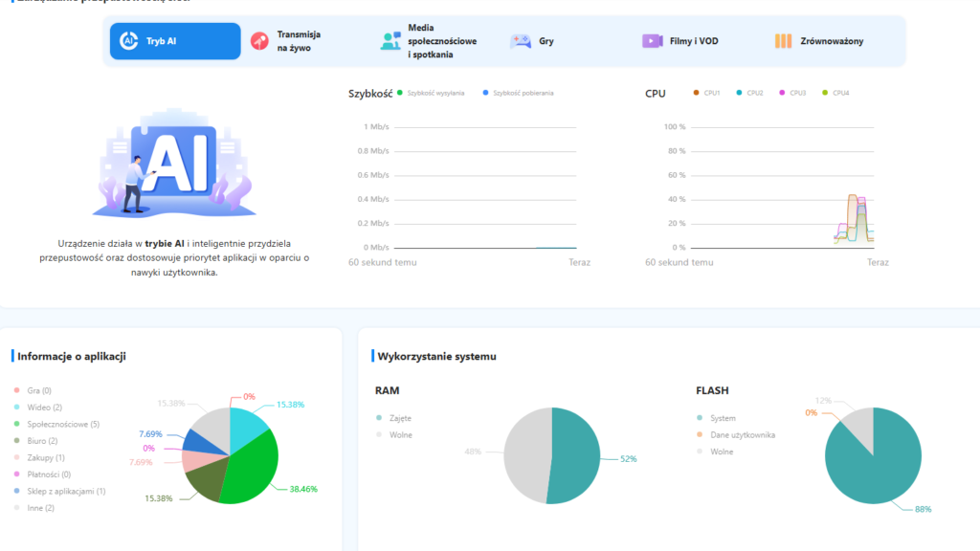Click the Gry gamepad icon
980x551 pixels.
(x=521, y=41)
